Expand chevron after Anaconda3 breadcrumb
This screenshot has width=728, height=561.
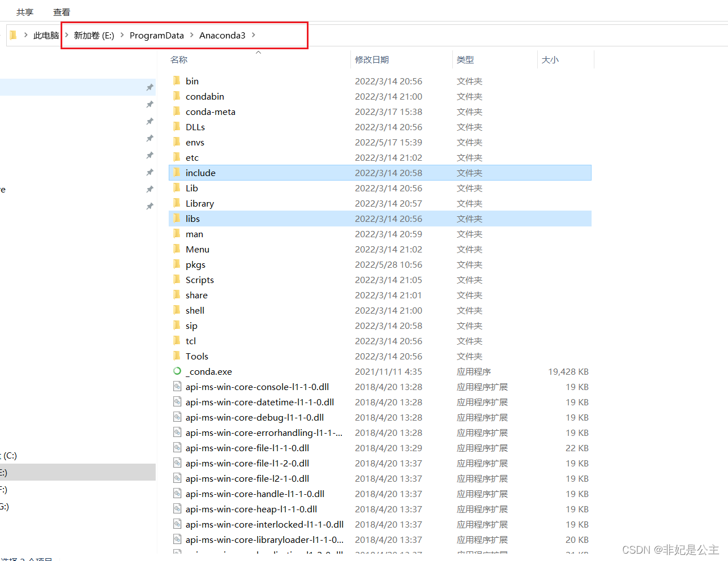click(x=253, y=35)
